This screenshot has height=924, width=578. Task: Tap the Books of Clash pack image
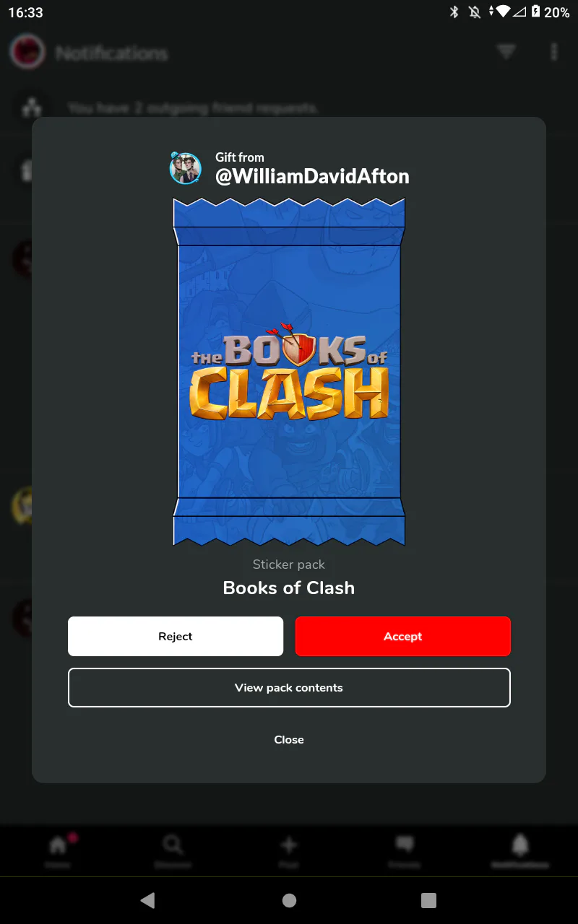coord(289,372)
